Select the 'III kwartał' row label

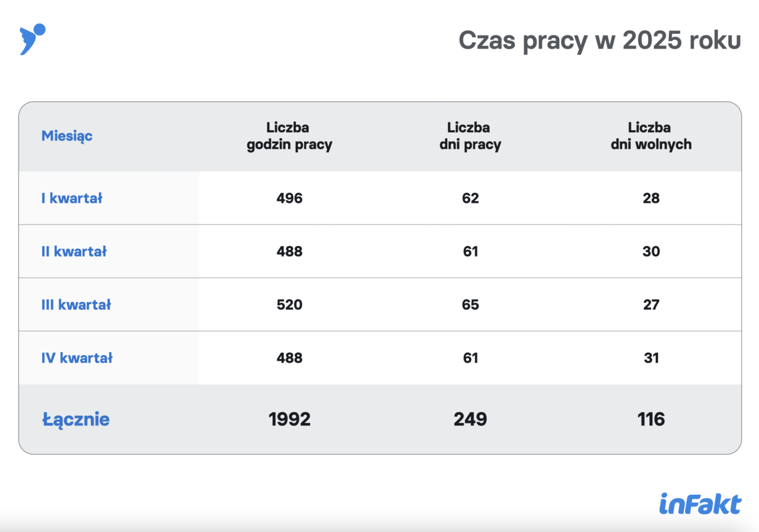[x=76, y=305]
